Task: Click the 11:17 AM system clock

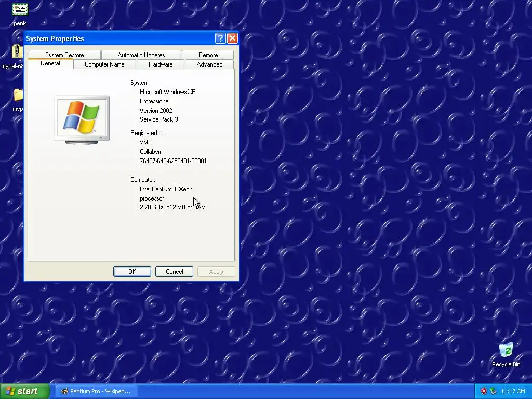Action: click(513, 391)
